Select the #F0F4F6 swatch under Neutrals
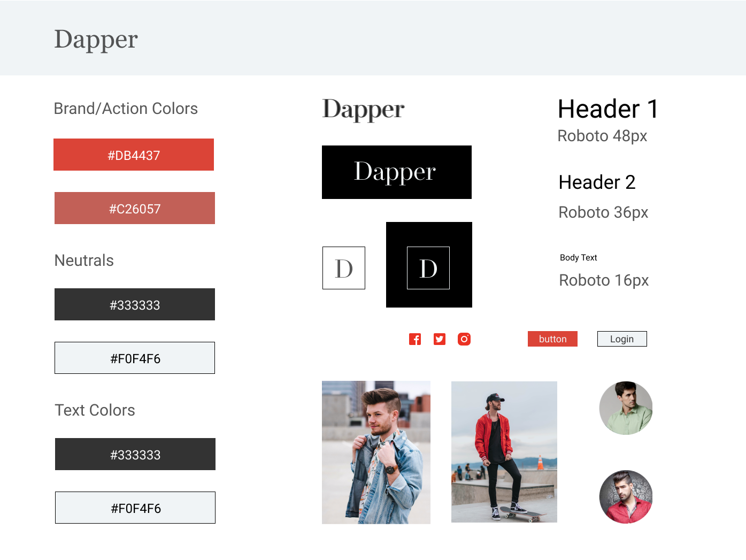The image size is (746, 560). tap(135, 358)
